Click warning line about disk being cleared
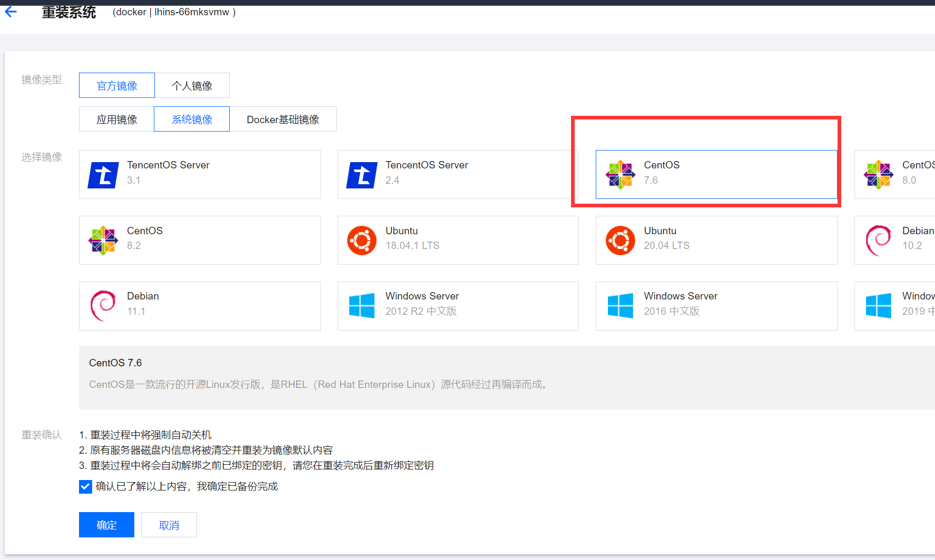Viewport: 935px width, 560px height. [x=206, y=450]
